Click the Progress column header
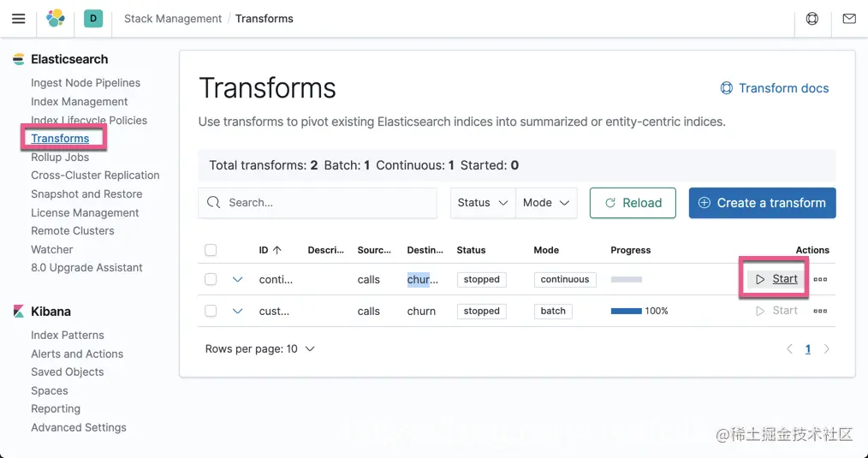Screen dimensions: 868x458 631,250
